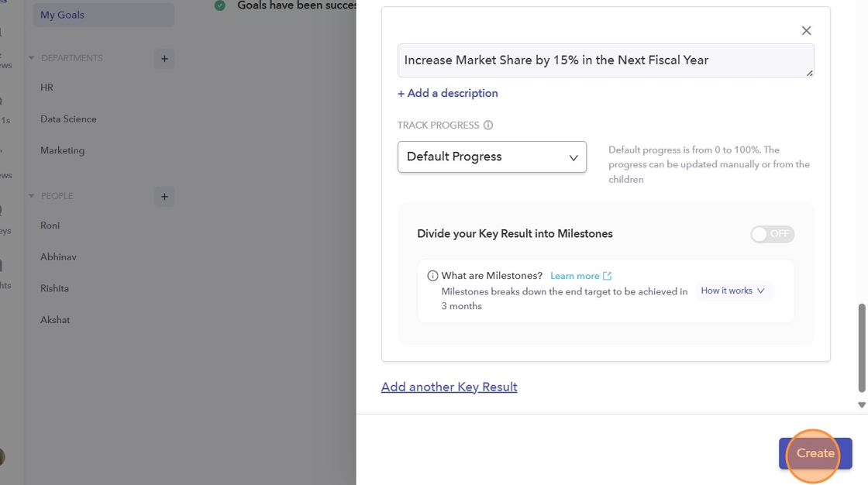
Task: Click Add another Key Result link
Action: pos(449,387)
